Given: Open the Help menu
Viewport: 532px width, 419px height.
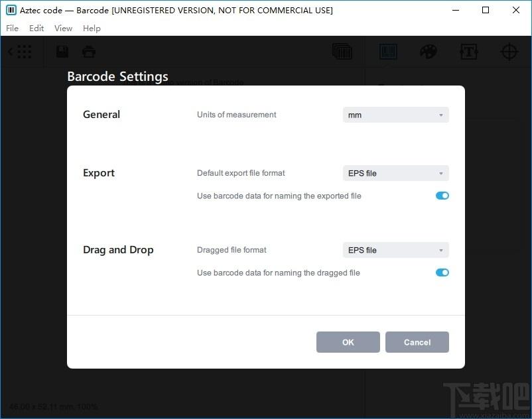Looking at the screenshot, I should [x=92, y=28].
